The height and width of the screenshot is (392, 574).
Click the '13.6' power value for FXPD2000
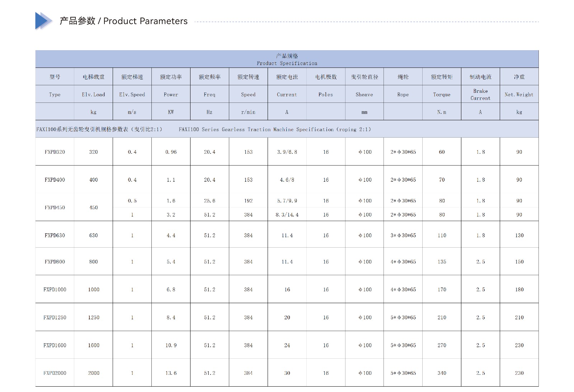coord(171,373)
